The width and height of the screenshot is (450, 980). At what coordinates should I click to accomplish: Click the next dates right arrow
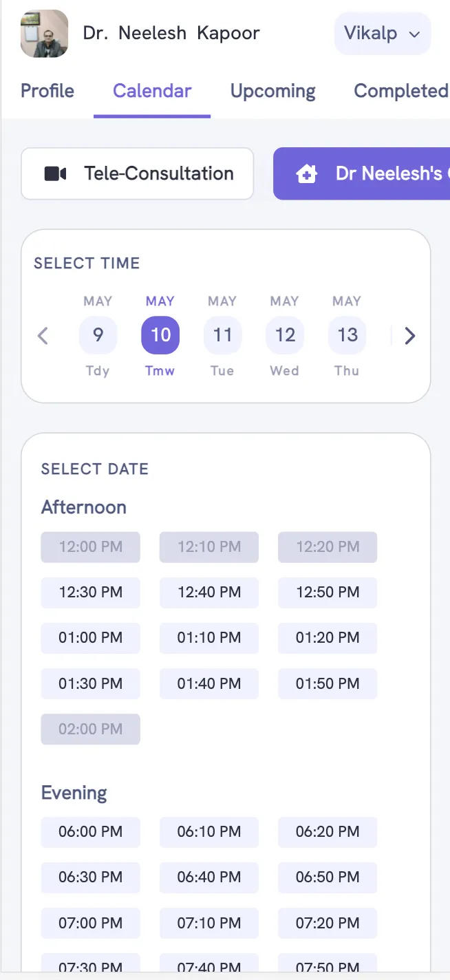(x=410, y=336)
